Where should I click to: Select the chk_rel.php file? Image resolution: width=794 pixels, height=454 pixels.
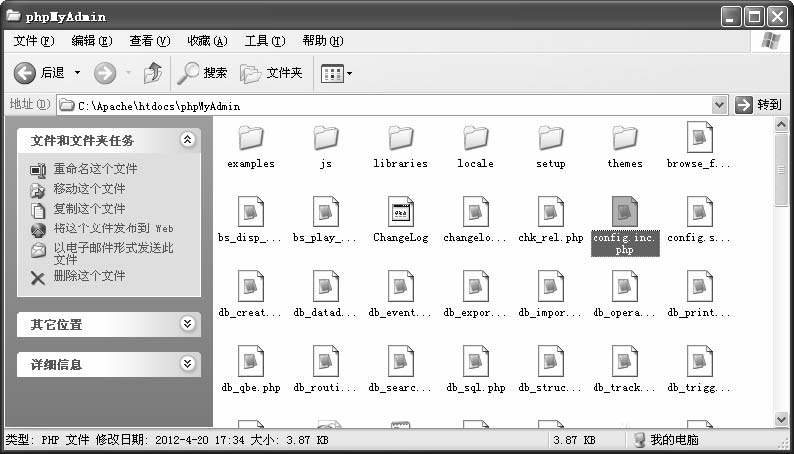(x=550, y=220)
